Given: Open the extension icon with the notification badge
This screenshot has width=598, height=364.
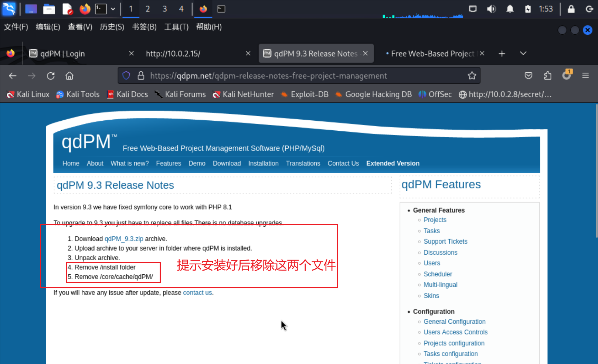Looking at the screenshot, I should [x=567, y=75].
